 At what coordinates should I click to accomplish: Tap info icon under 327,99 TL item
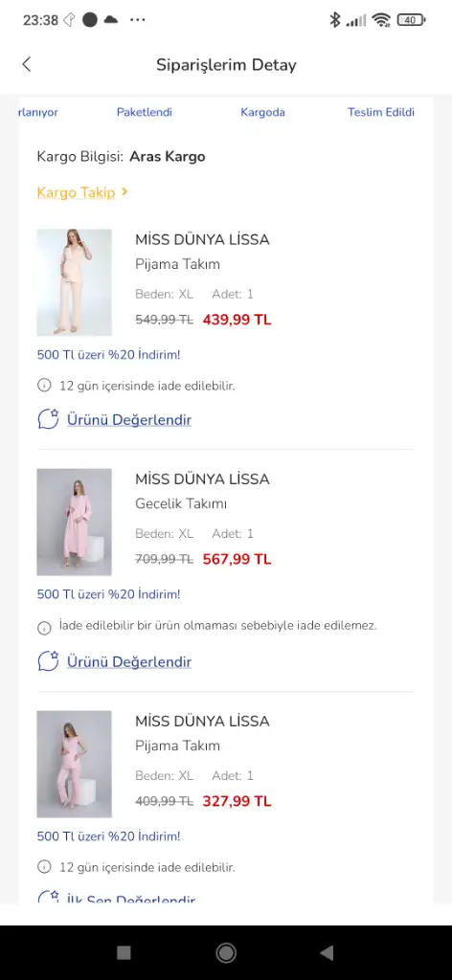tap(44, 867)
